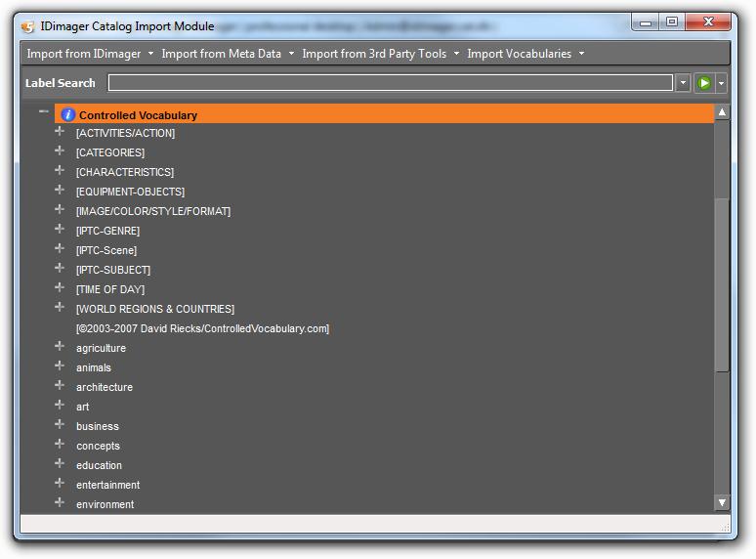
Task: Expand the architecture tree node
Action: 60,386
